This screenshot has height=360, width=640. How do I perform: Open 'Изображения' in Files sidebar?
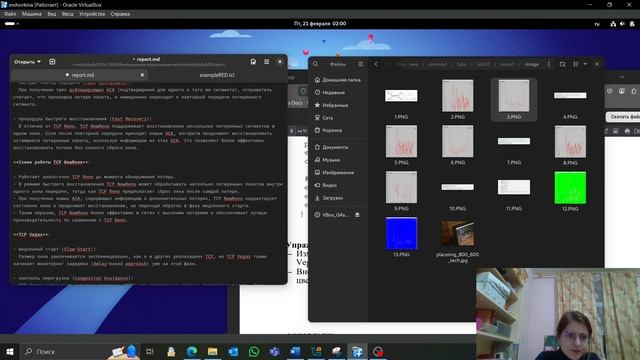point(337,173)
